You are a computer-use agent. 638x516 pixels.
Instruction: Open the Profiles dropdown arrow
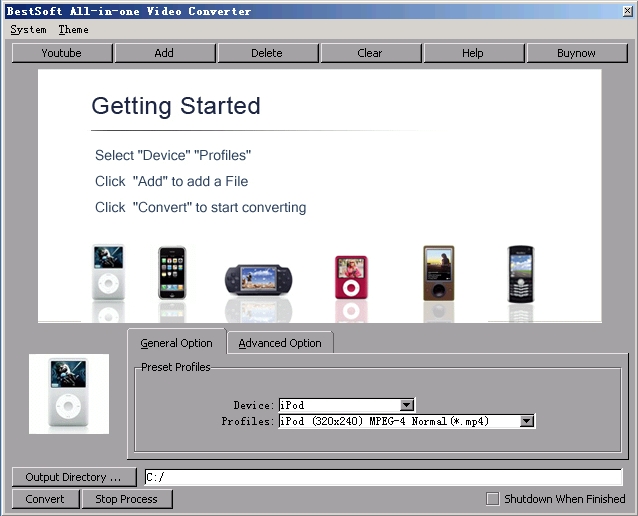click(527, 421)
